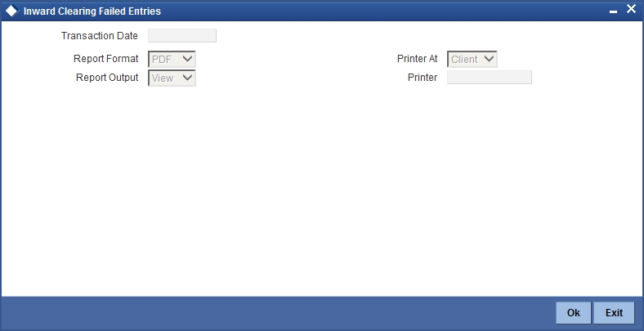
Task: Click the Report Format label
Action: point(106,59)
